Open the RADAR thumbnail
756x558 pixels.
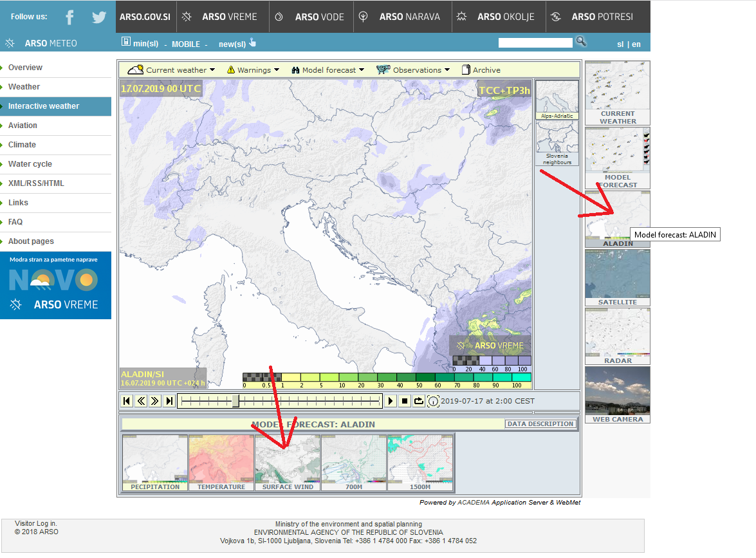pos(618,336)
